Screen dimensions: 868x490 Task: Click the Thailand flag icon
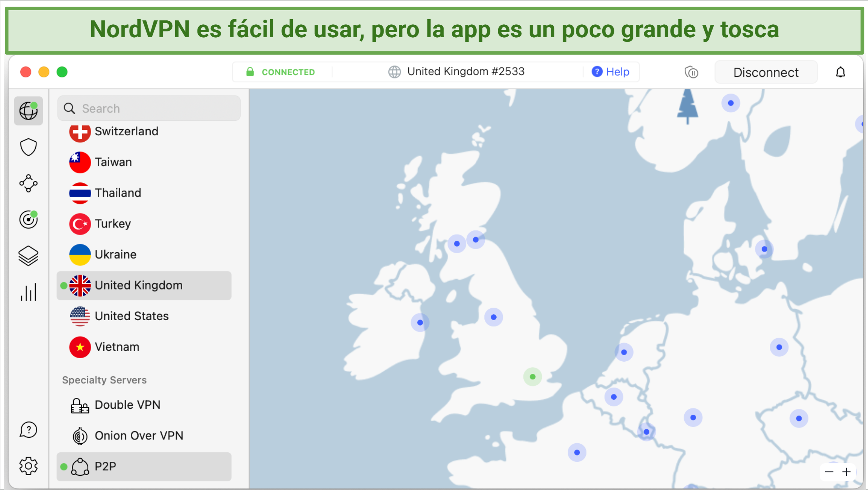[x=80, y=193]
